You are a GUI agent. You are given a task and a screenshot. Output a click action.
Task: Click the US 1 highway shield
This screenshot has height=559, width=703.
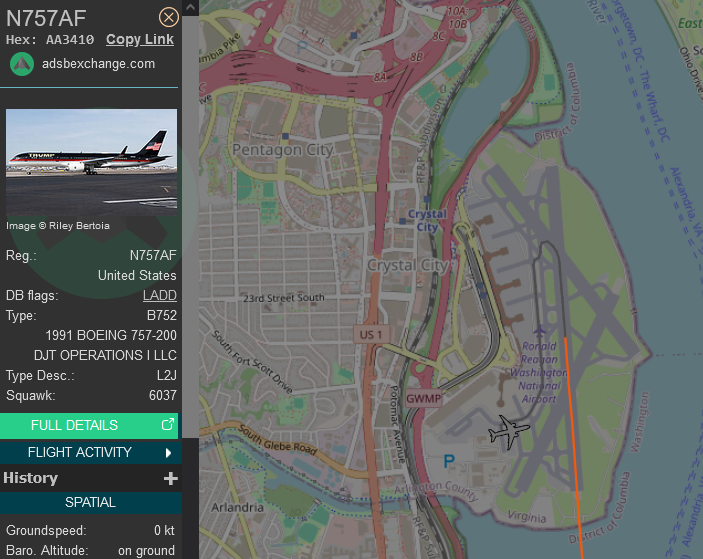coord(371,334)
